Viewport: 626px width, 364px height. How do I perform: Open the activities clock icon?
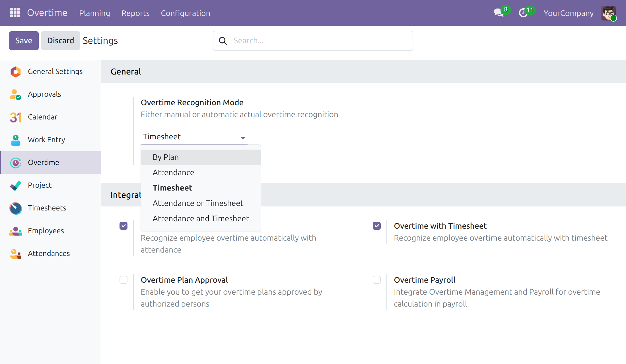[523, 13]
